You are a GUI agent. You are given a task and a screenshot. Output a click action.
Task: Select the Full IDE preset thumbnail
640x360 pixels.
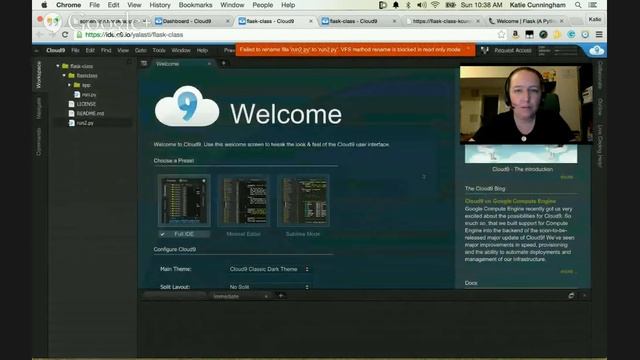tap(184, 201)
